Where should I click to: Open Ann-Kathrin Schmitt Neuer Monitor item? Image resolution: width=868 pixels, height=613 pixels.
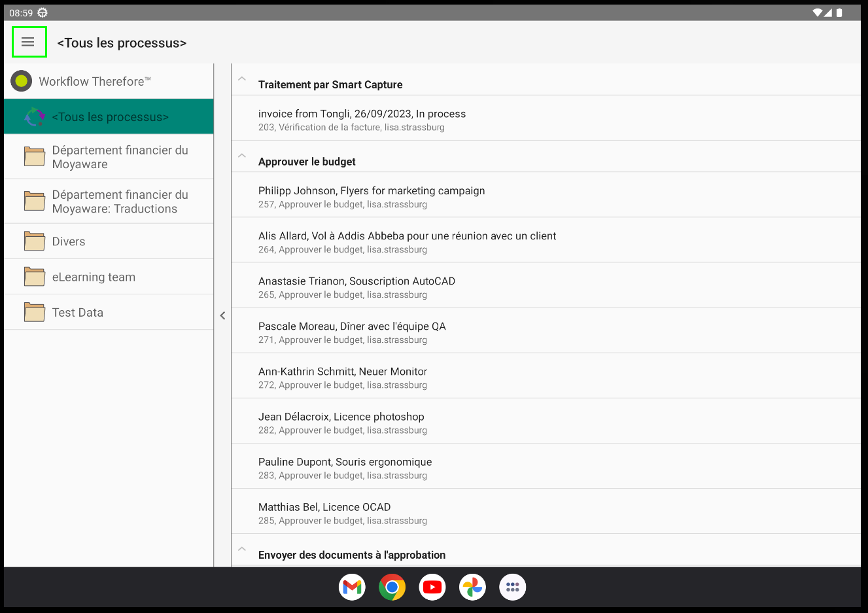point(546,377)
